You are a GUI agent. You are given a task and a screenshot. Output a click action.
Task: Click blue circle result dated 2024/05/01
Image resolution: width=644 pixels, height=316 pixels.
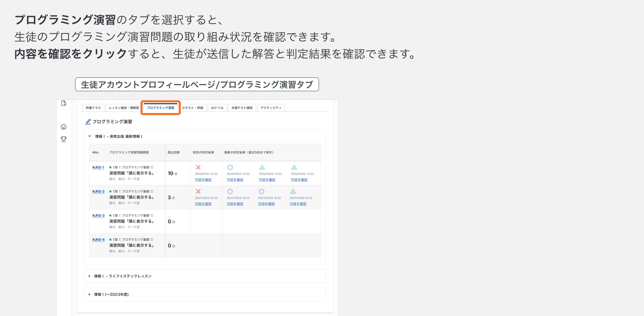(x=230, y=167)
